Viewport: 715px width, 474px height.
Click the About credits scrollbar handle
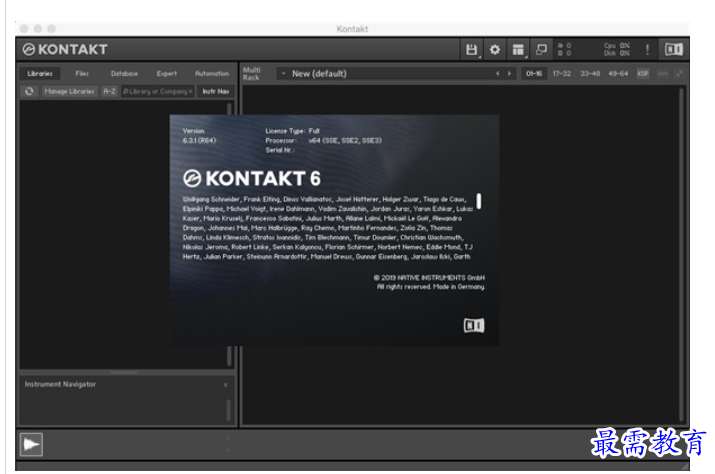pyautogui.click(x=479, y=201)
